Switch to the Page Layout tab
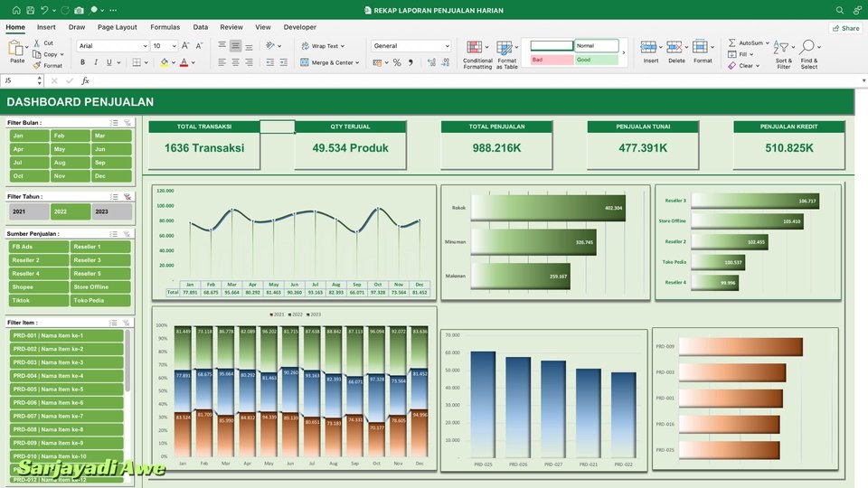The image size is (868, 488). tap(118, 27)
